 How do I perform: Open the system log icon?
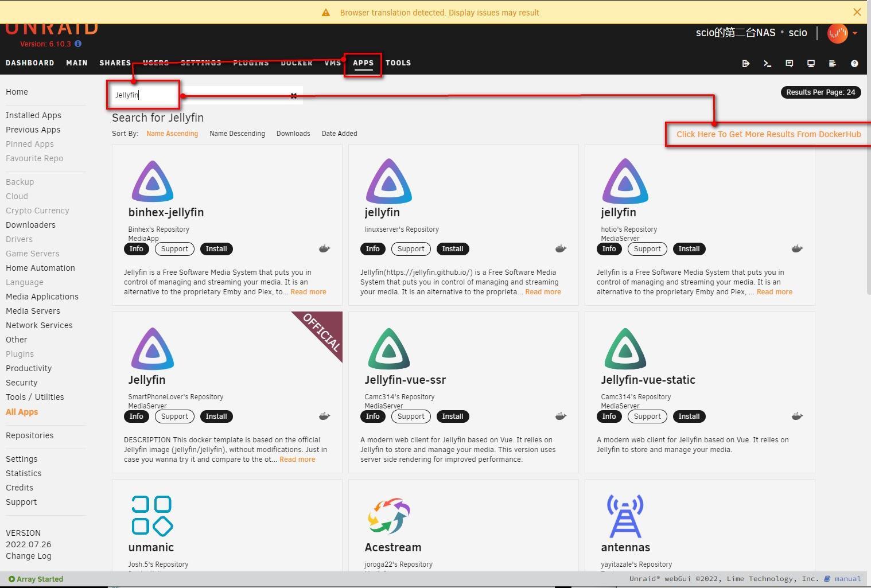833,64
